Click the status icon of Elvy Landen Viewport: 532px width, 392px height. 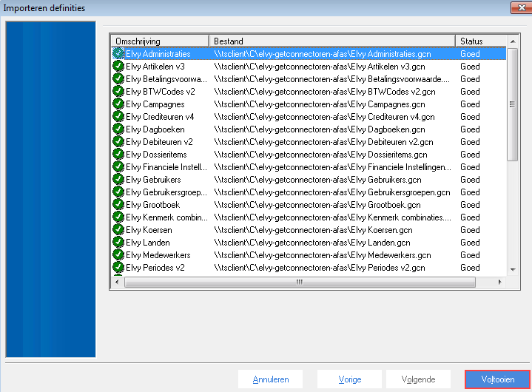click(x=118, y=242)
